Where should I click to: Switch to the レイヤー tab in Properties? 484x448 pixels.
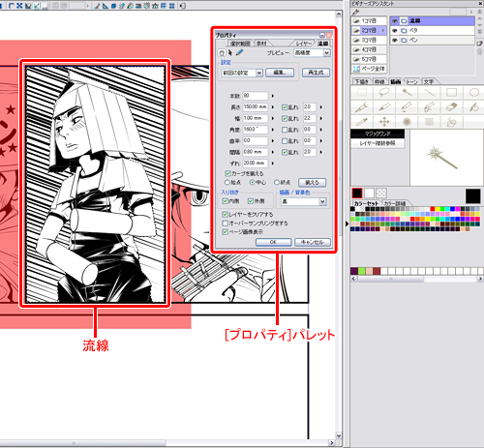pos(303,44)
